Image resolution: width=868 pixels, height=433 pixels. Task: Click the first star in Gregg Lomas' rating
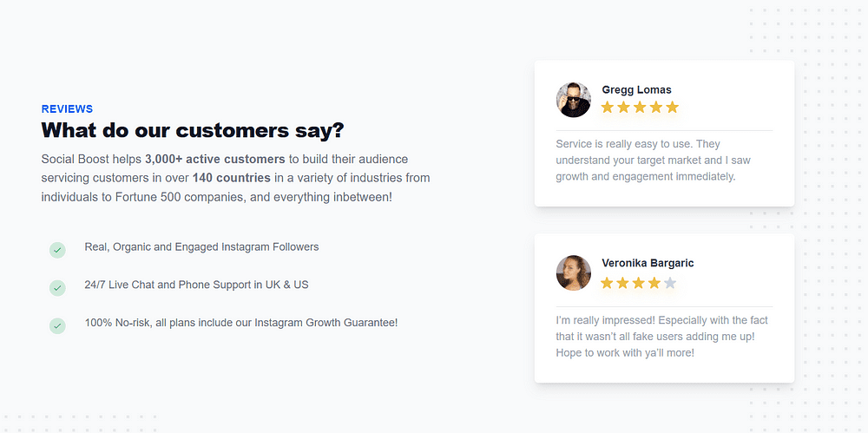[x=608, y=107]
